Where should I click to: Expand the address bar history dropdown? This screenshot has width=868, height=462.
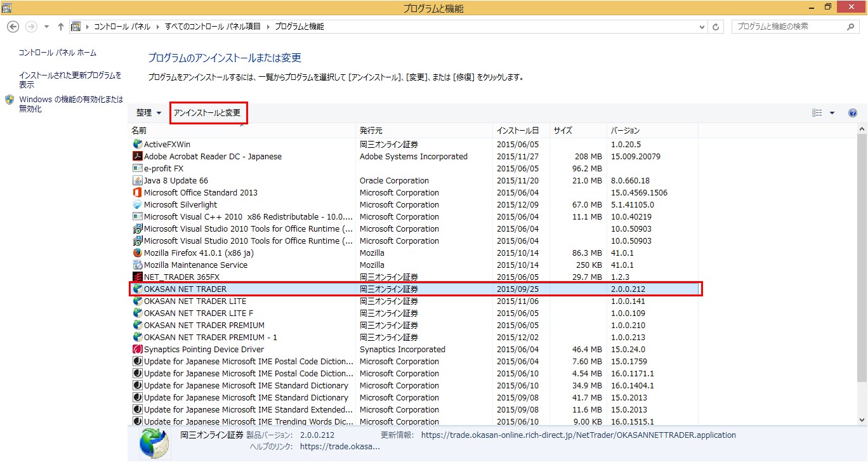pos(702,27)
